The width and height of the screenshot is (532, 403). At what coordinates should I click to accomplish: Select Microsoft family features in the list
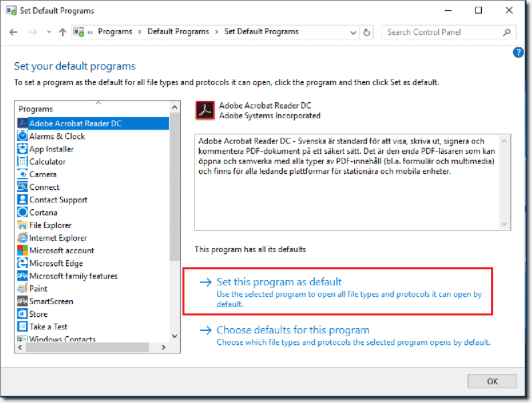coord(74,276)
